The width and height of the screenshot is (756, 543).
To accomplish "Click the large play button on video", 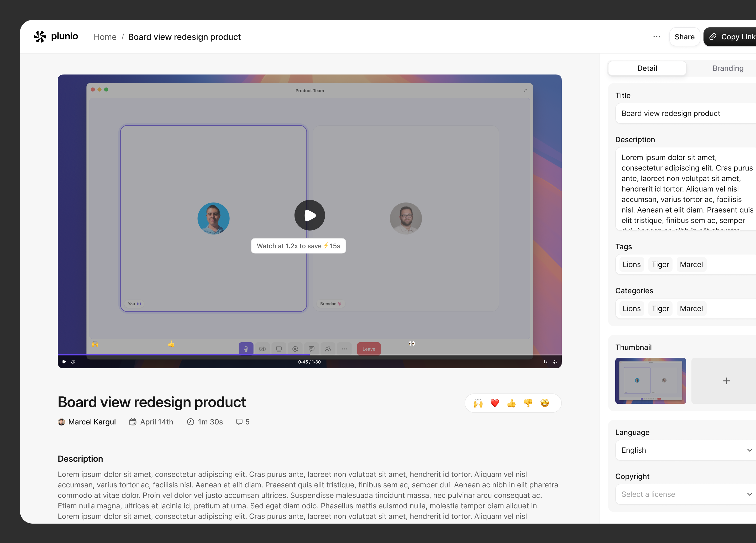I will click(310, 215).
